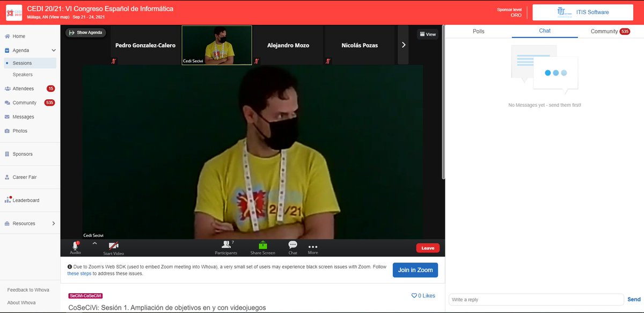Open the Career Fair page
The image size is (644, 313).
coord(25,177)
